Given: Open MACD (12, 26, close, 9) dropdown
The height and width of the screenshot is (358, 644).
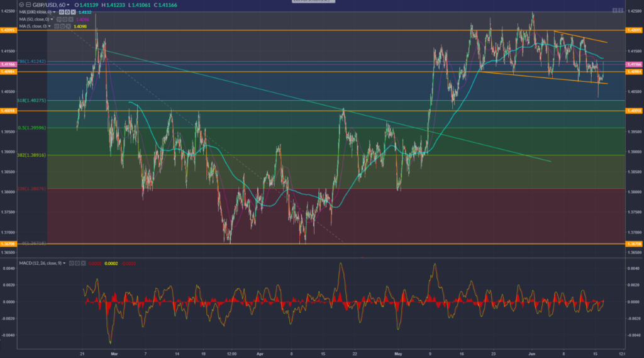Looking at the screenshot, I should (65, 263).
